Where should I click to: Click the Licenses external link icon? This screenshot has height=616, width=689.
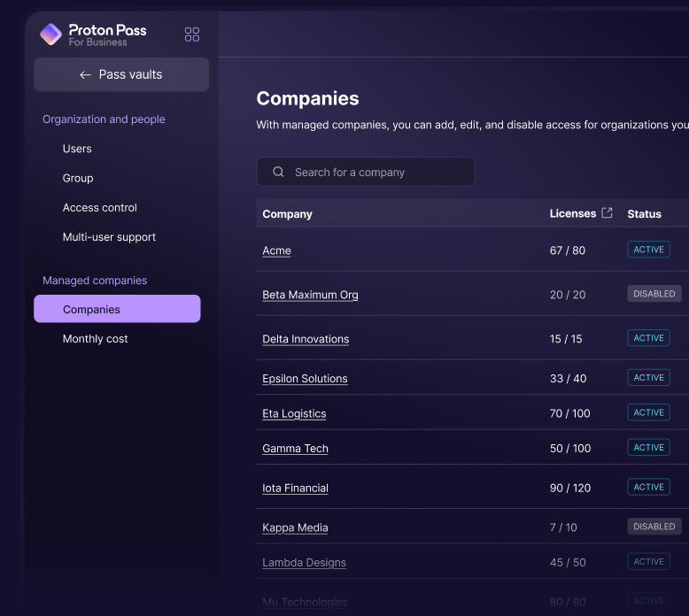tap(607, 213)
